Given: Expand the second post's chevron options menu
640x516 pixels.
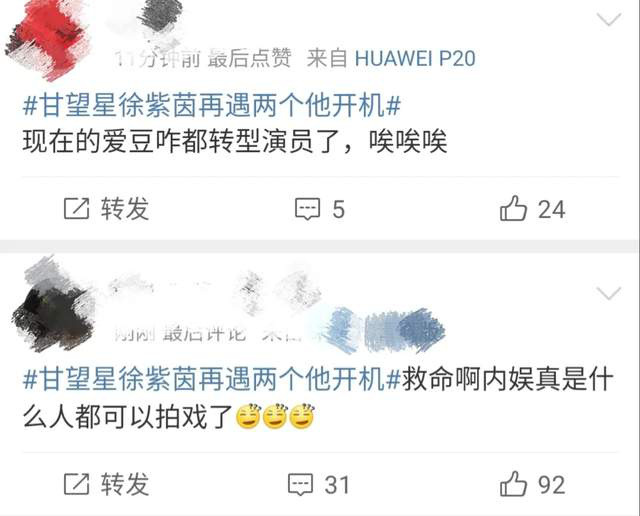Looking at the screenshot, I should coord(609,293).
